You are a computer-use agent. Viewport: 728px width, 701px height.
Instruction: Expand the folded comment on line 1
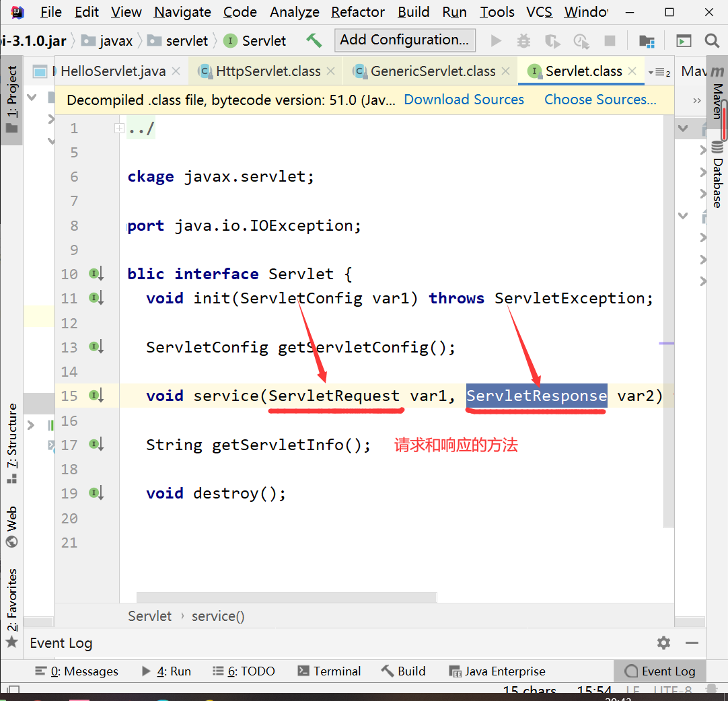pos(119,128)
